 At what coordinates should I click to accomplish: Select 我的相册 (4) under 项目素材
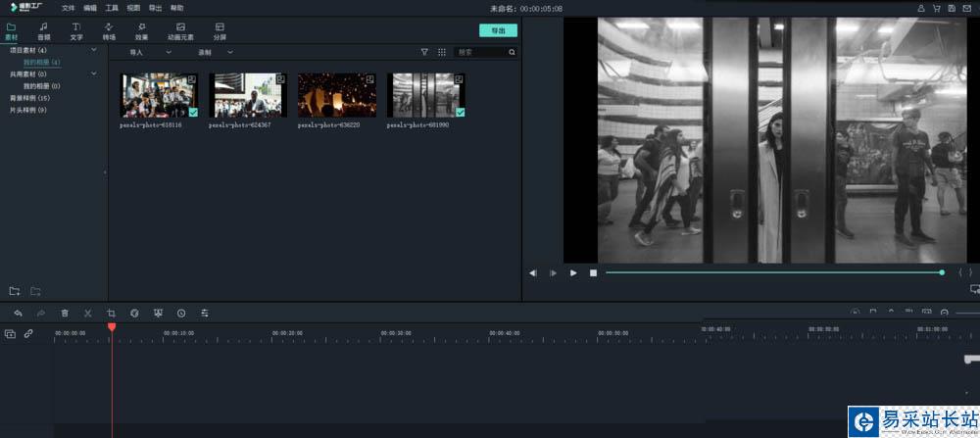[x=42, y=62]
